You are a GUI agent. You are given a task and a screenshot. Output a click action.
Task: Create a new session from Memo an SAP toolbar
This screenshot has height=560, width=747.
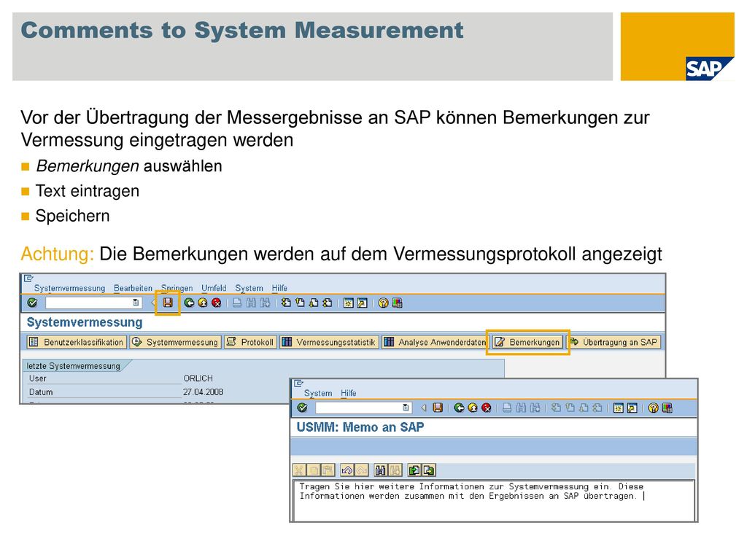click(619, 408)
